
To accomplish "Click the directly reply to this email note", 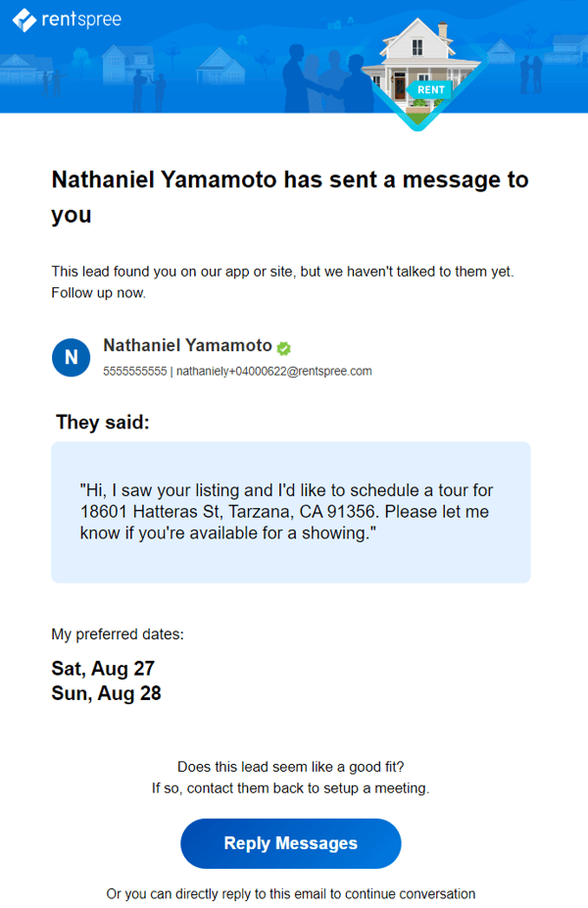I will pyautogui.click(x=290, y=893).
